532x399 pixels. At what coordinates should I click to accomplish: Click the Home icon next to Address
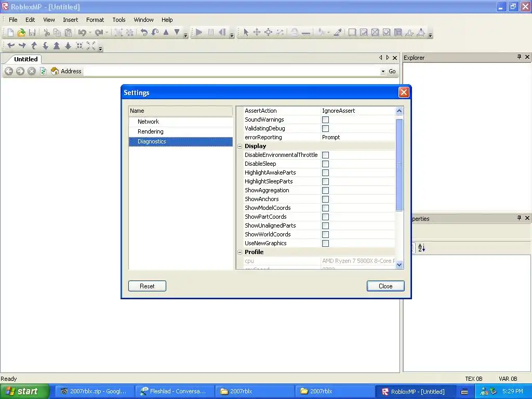55,71
